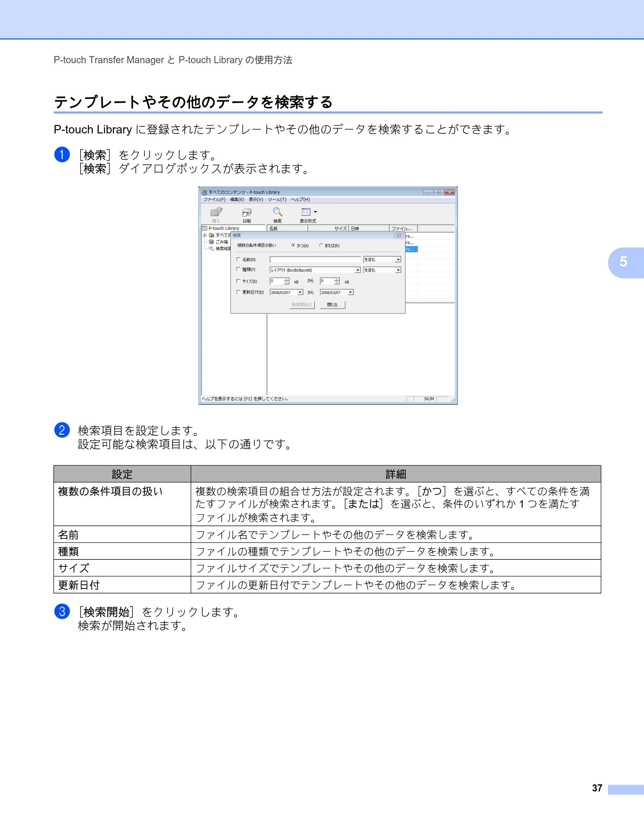Click the page heading テンプレートやその他のデータを検索する
Image resolution: width=644 pixels, height=833 pixels.
193,102
